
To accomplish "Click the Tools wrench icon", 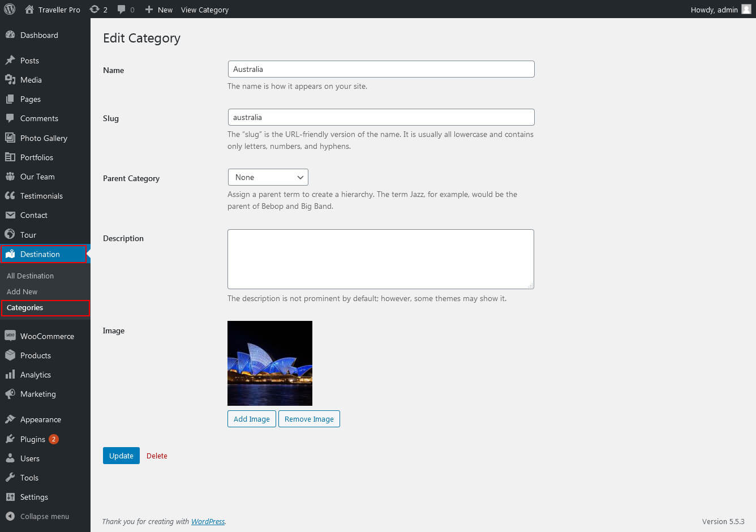I will click(x=10, y=478).
